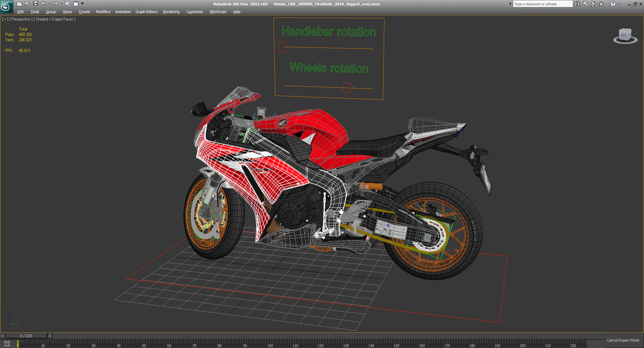Open Communication Center satellite dish icon

(x=593, y=4)
